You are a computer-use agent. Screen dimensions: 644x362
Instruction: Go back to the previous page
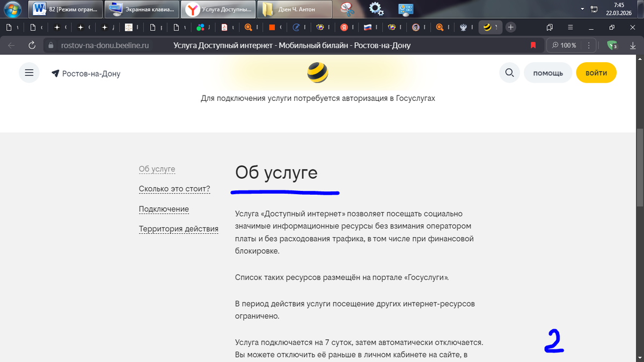(x=10, y=45)
